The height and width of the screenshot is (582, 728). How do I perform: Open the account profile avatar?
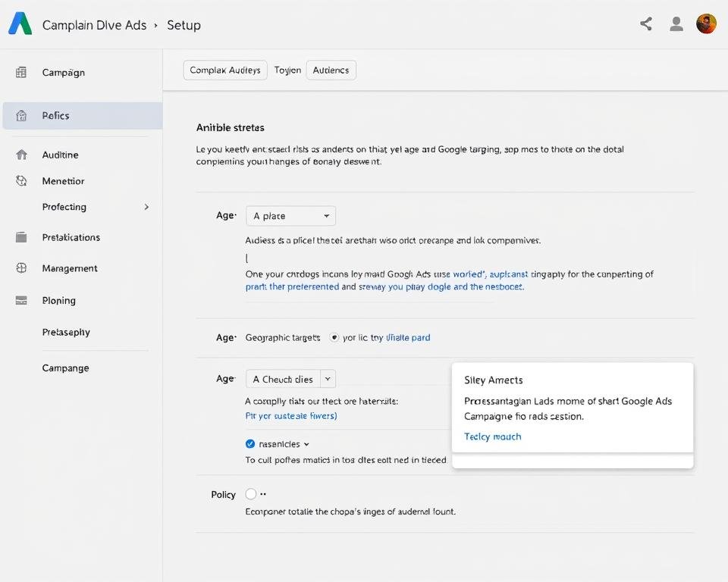[706, 23]
